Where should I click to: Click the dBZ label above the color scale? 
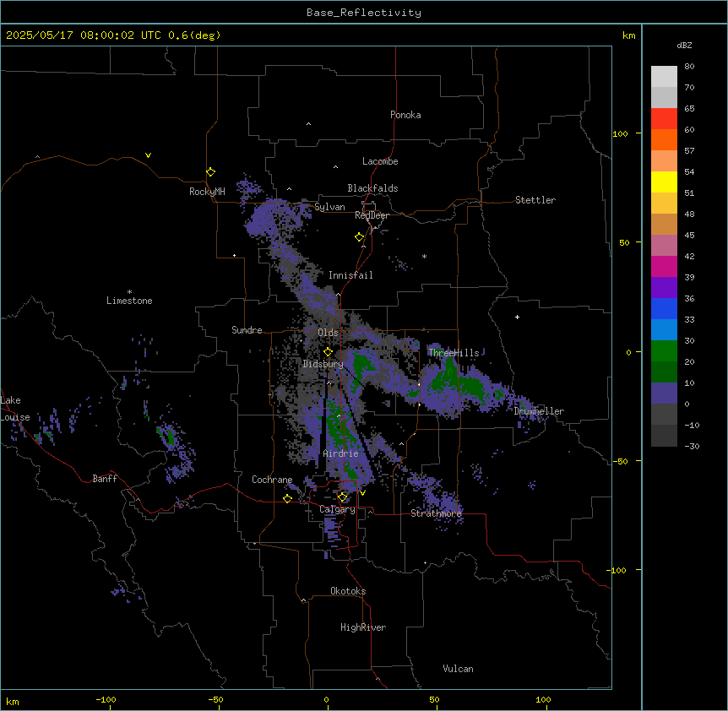coord(684,45)
